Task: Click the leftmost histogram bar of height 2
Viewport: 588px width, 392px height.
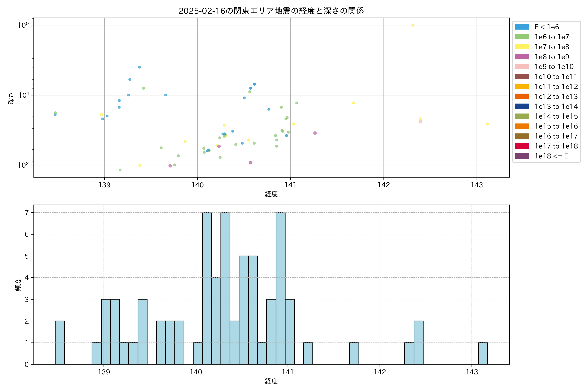Action: [60, 343]
